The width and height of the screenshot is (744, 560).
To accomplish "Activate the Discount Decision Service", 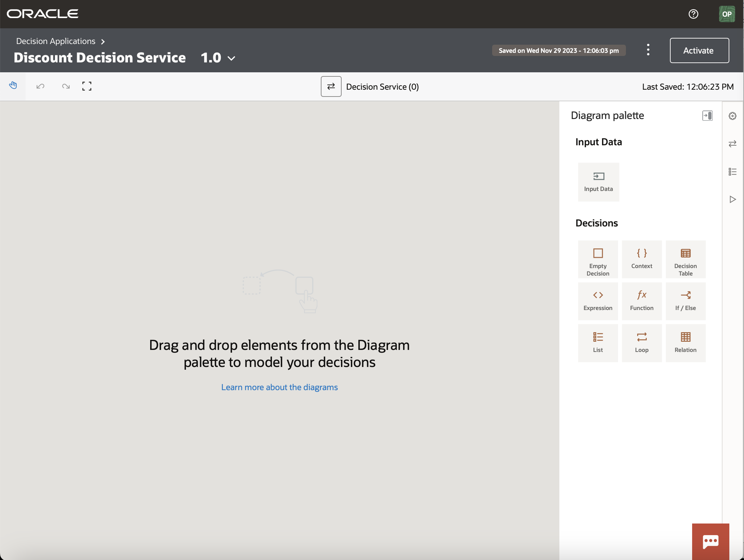I will pyautogui.click(x=699, y=50).
